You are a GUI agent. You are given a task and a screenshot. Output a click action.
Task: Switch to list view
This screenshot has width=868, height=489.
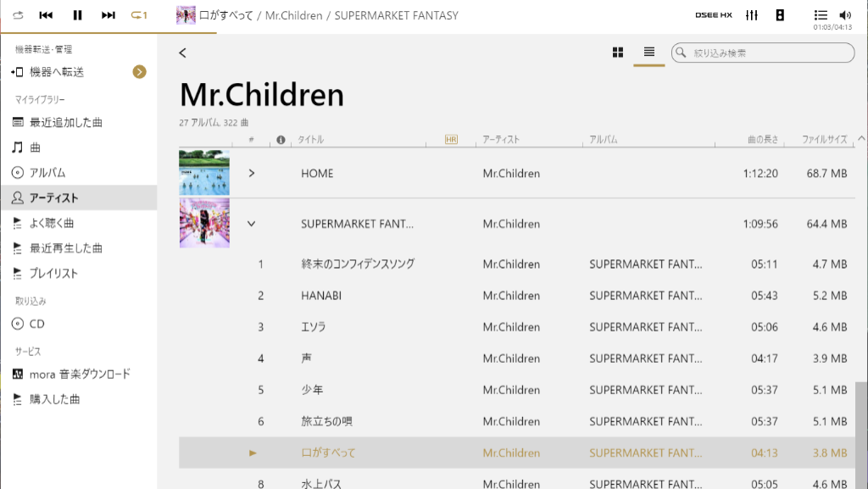tap(648, 53)
